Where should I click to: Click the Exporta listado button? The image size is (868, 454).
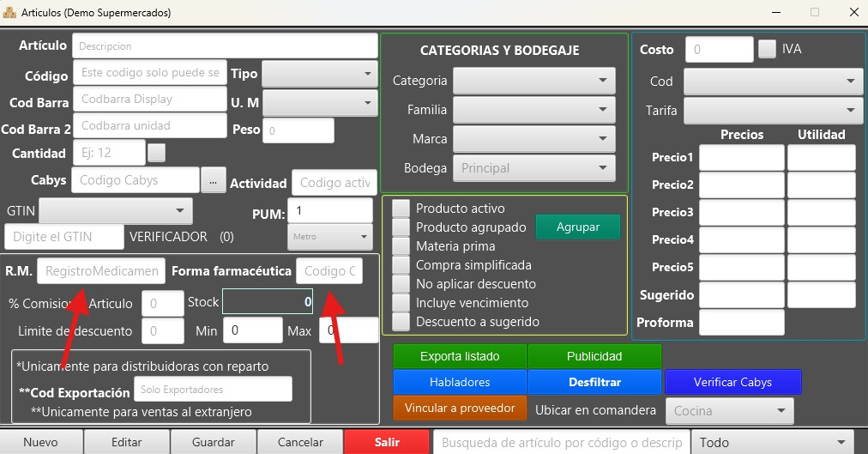coord(460,356)
